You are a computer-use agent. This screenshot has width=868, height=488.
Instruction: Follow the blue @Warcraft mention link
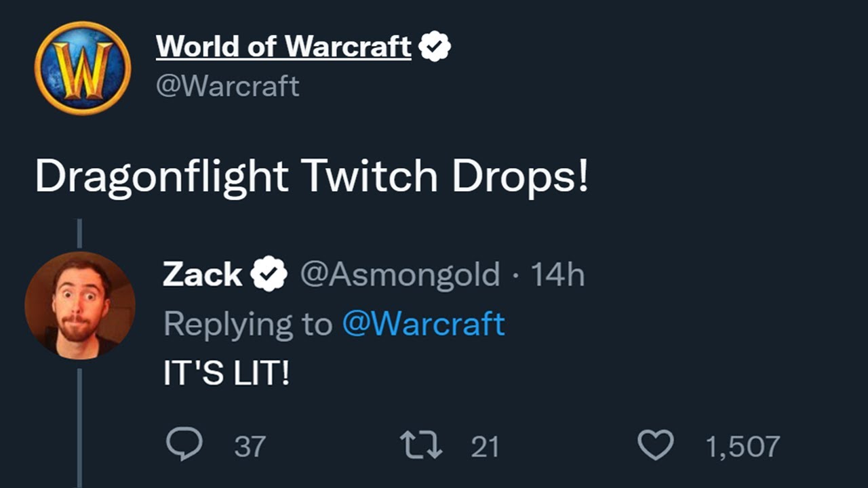423,324
